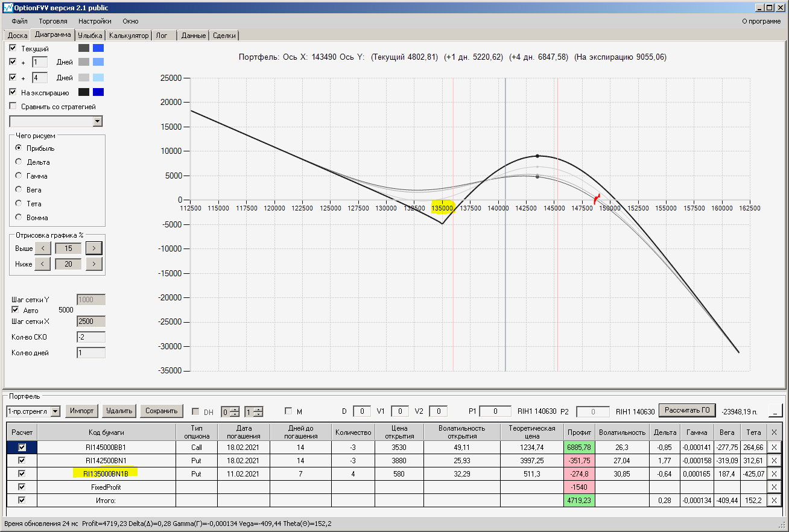Click the Удалить button

pyautogui.click(x=119, y=411)
